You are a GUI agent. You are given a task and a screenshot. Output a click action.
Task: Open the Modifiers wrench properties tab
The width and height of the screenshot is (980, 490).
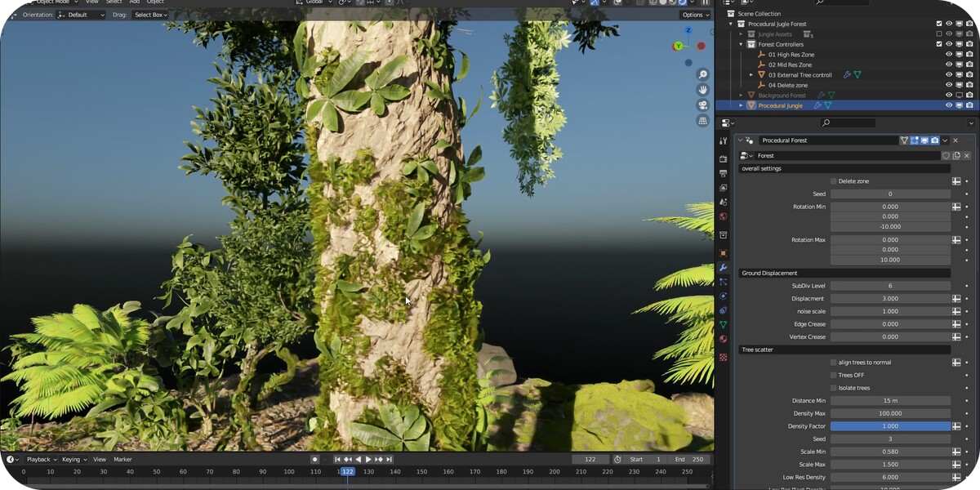(x=723, y=268)
